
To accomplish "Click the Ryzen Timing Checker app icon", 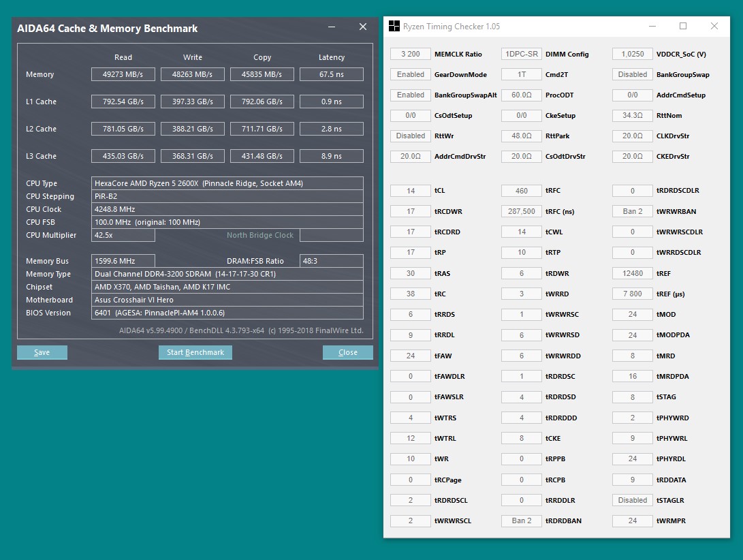I will 394,27.
